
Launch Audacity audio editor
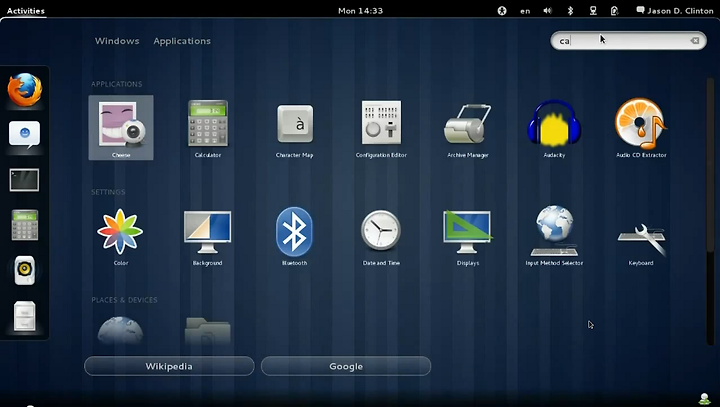pos(554,128)
